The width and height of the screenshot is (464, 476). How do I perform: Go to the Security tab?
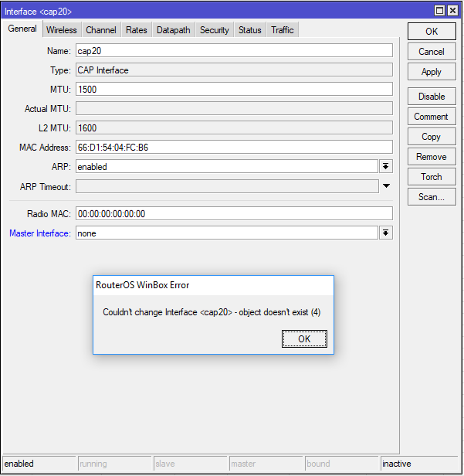215,30
